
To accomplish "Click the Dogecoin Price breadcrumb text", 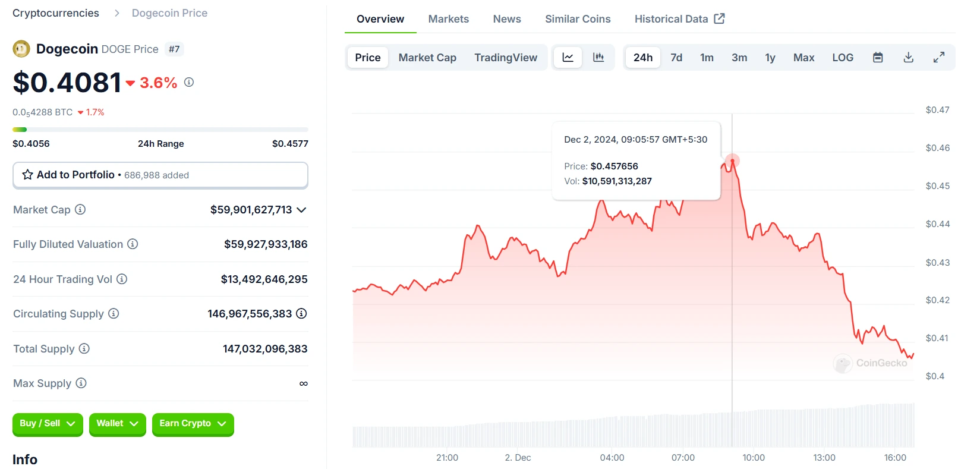I will click(x=169, y=13).
